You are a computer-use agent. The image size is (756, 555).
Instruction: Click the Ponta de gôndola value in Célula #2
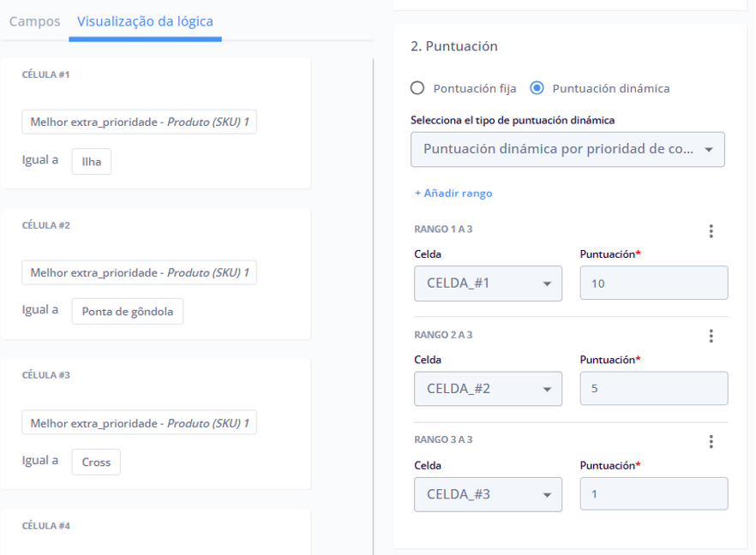click(127, 312)
